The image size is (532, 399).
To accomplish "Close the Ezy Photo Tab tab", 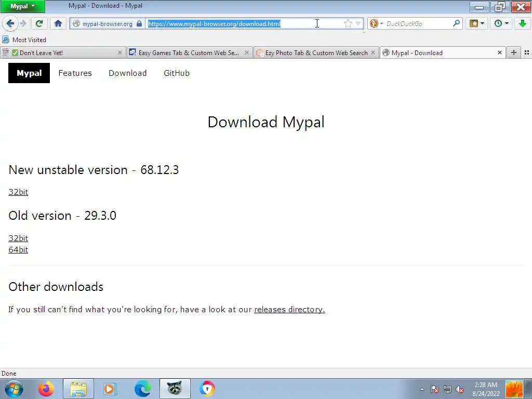I will click(373, 52).
